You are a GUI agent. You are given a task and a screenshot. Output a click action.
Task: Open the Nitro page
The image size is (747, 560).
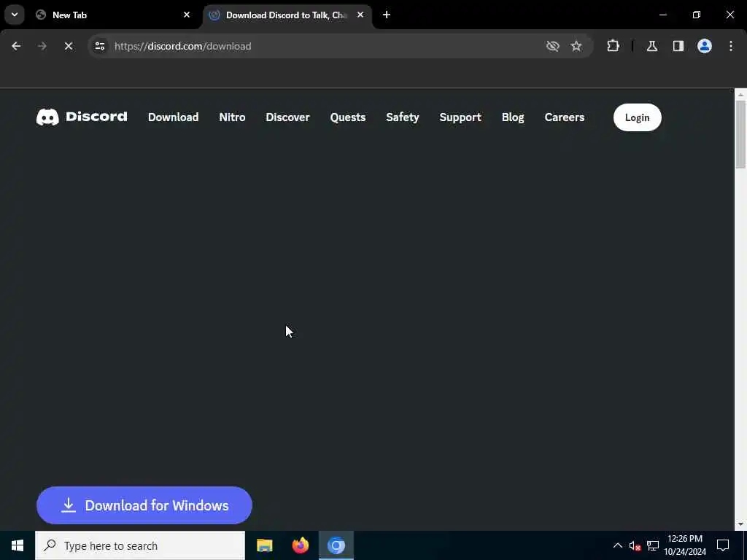232,117
